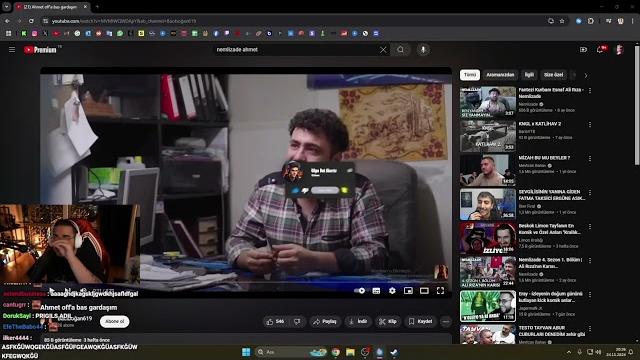Open options menu for 'SEVGİLİSİNİN YANINA GİDEN' video

(590, 192)
